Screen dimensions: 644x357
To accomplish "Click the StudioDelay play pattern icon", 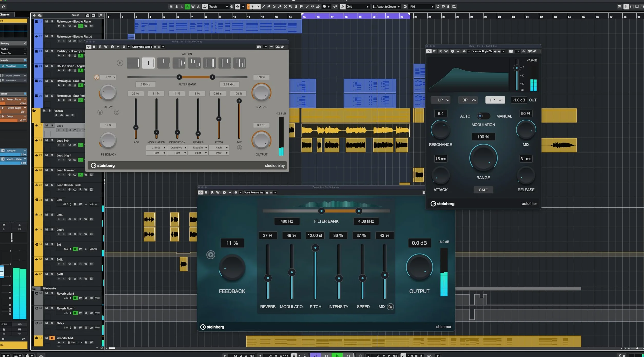I will [x=120, y=63].
